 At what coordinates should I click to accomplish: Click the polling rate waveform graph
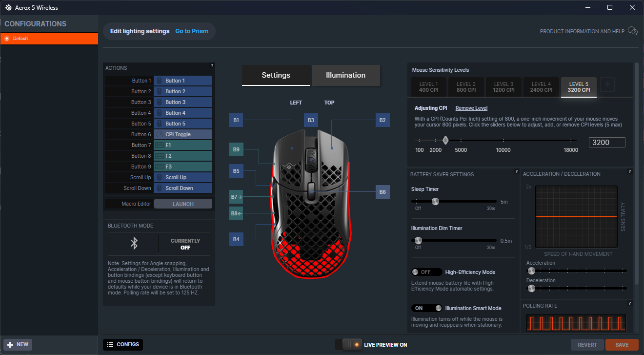click(576, 323)
